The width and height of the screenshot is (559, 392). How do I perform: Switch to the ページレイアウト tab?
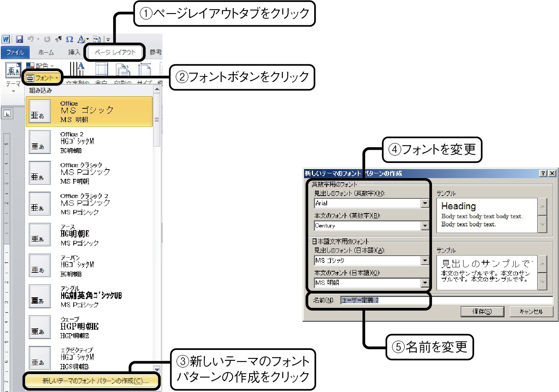[x=115, y=52]
